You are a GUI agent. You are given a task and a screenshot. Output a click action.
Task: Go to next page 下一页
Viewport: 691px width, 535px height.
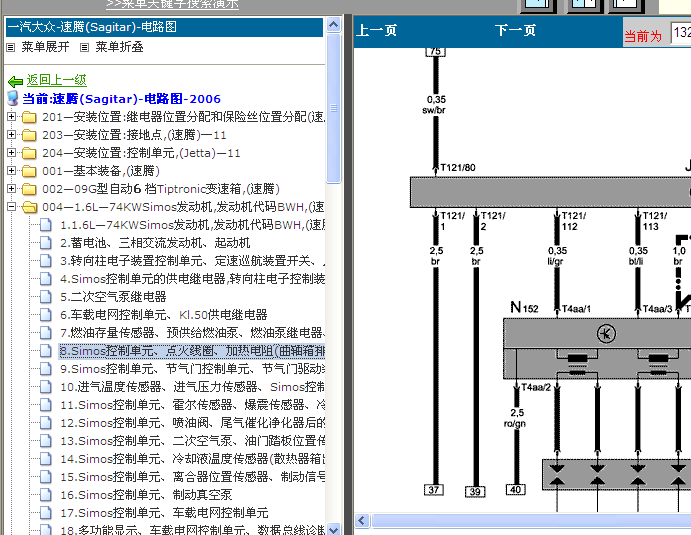click(515, 30)
